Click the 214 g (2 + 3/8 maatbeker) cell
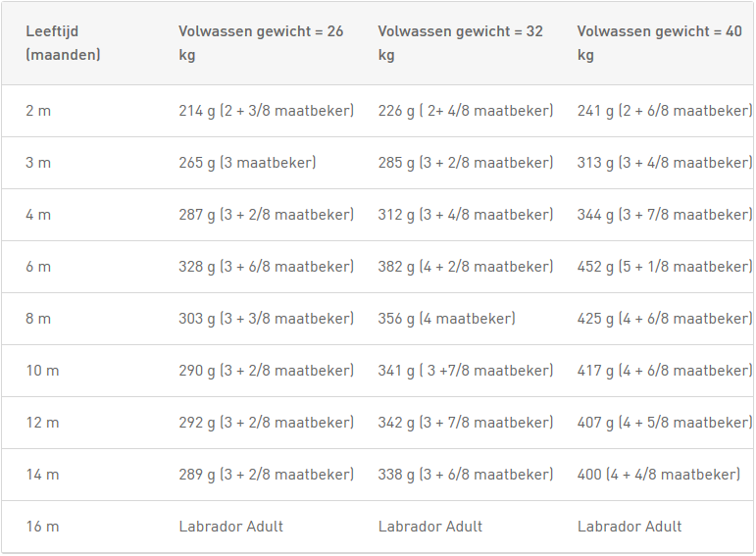 click(266, 111)
